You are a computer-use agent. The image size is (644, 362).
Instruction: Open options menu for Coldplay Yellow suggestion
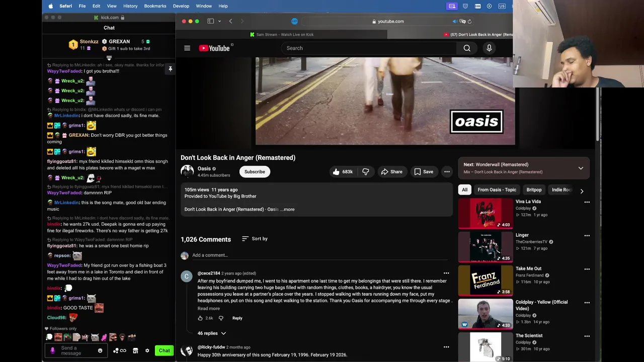pos(587,303)
